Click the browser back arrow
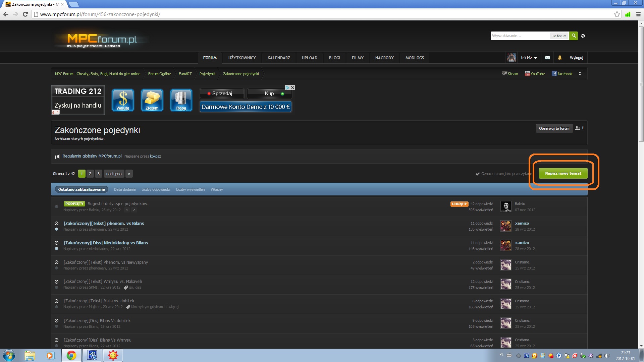The width and height of the screenshot is (644, 362). pos(6,14)
